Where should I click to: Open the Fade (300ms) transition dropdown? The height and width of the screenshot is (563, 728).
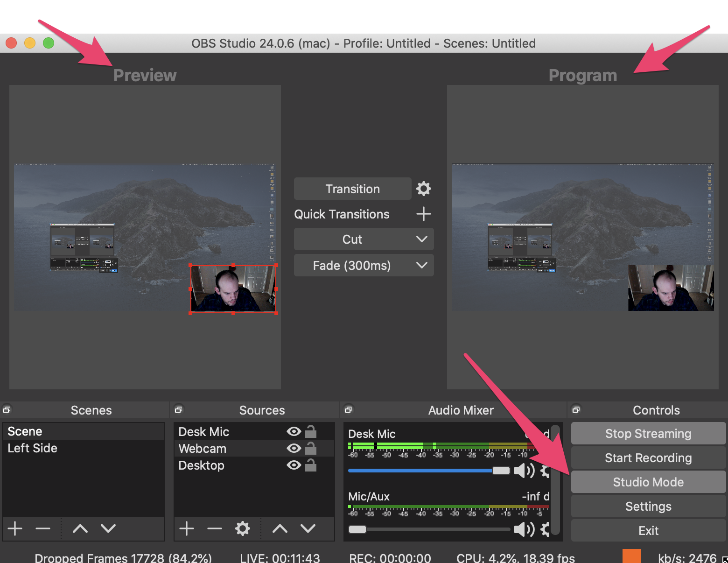point(364,265)
